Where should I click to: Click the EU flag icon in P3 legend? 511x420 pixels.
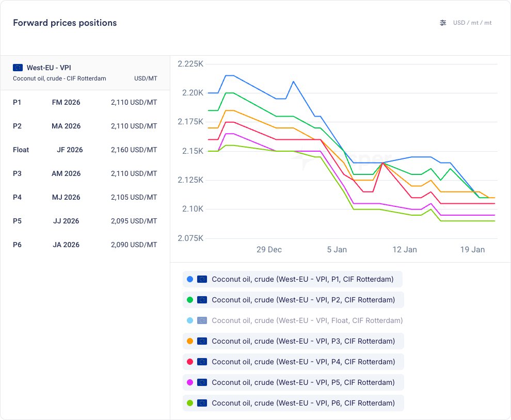(202, 341)
